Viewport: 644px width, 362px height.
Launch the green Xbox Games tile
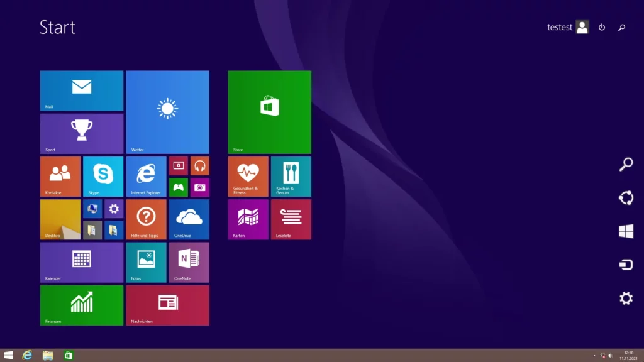[x=178, y=187]
